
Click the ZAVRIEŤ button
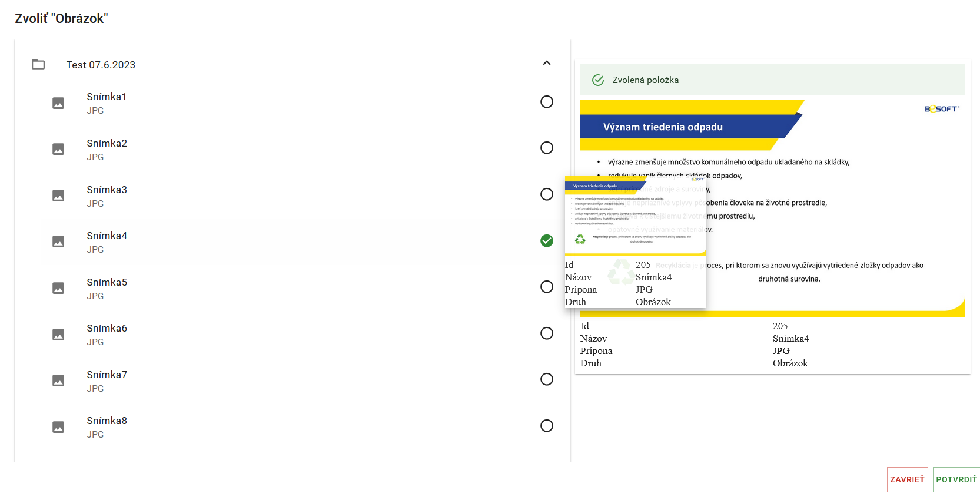pyautogui.click(x=907, y=479)
